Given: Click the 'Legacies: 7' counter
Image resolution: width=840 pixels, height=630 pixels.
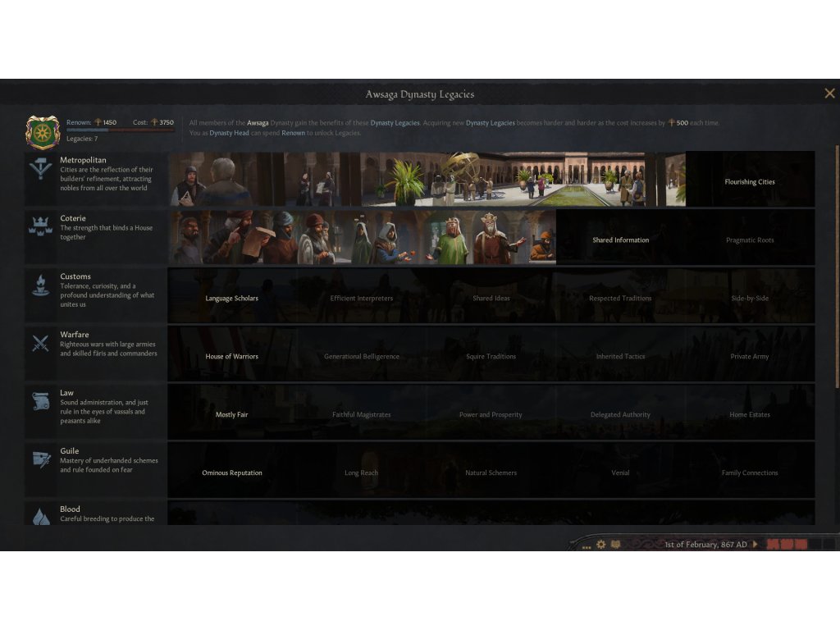Looking at the screenshot, I should click(82, 139).
